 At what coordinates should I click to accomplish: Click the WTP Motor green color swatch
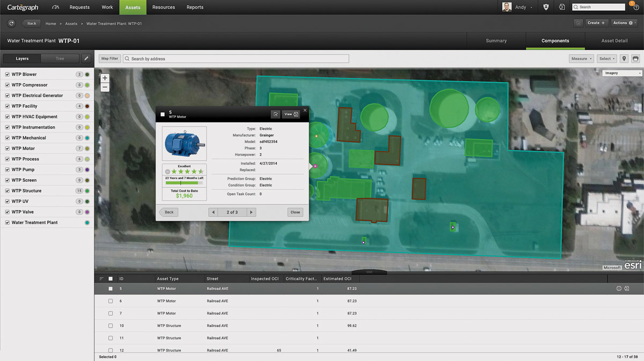87,149
